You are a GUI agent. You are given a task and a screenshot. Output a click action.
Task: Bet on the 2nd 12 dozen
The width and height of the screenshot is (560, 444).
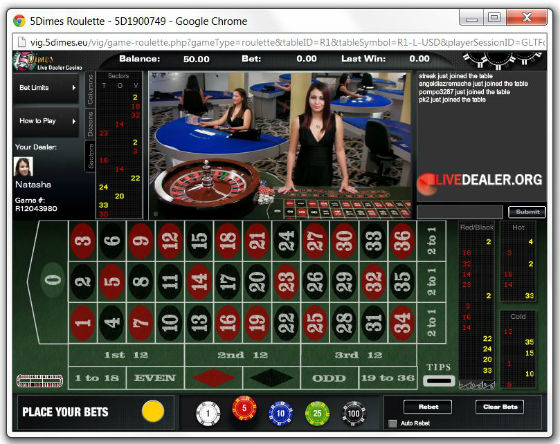(242, 355)
